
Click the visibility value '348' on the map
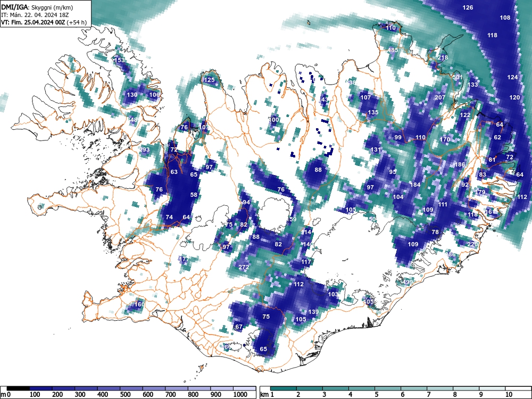pyautogui.click(x=132, y=120)
